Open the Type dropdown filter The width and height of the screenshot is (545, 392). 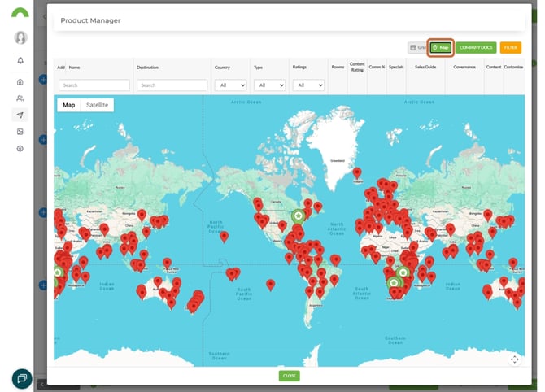tap(270, 85)
